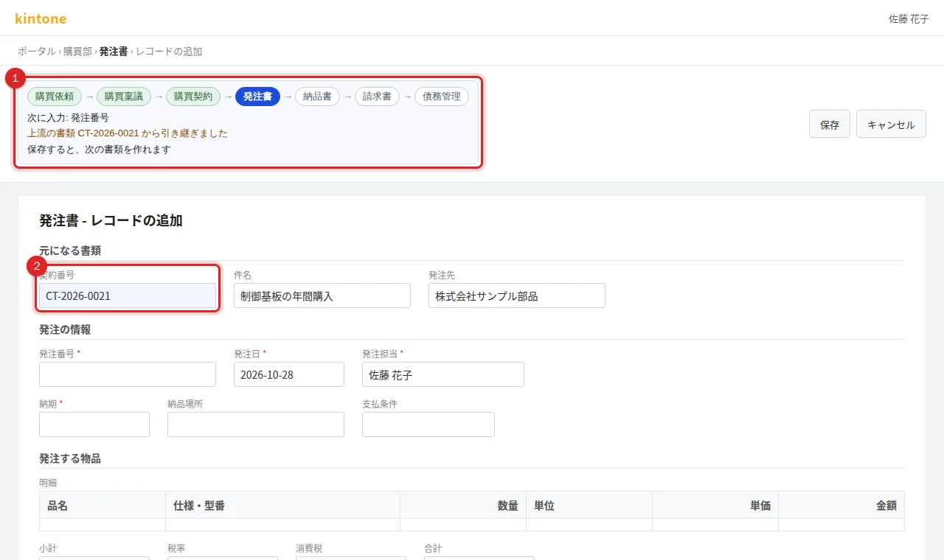The height and width of the screenshot is (560, 944).
Task: Click the empty 発注番号 field
Action: pyautogui.click(x=128, y=374)
